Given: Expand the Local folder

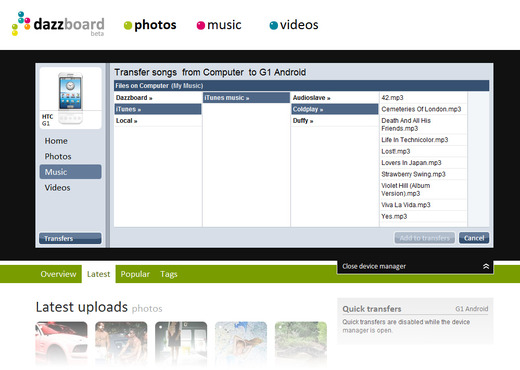Looking at the screenshot, I should (158, 121).
